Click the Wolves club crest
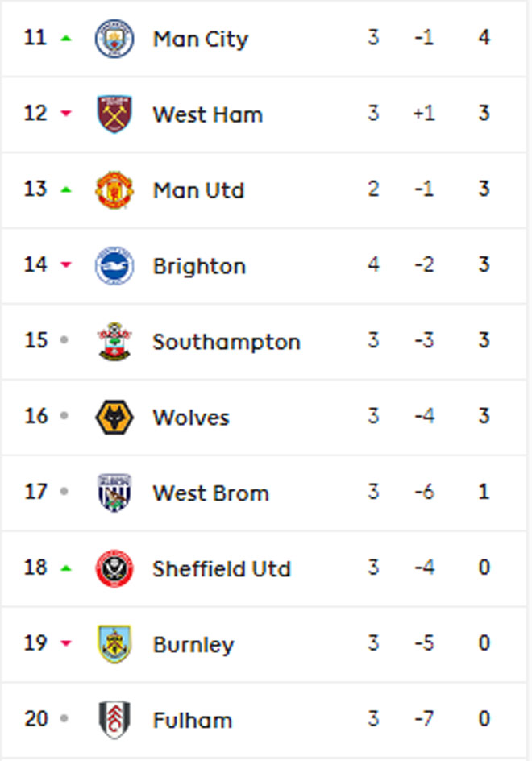The width and height of the screenshot is (532, 761). [x=114, y=418]
